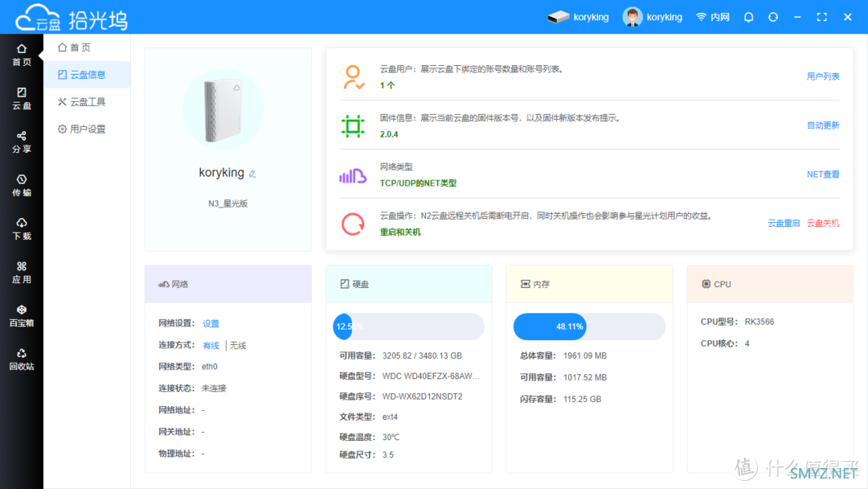Select the 云盘信息 submenu item
The height and width of the screenshot is (489, 868).
point(87,75)
